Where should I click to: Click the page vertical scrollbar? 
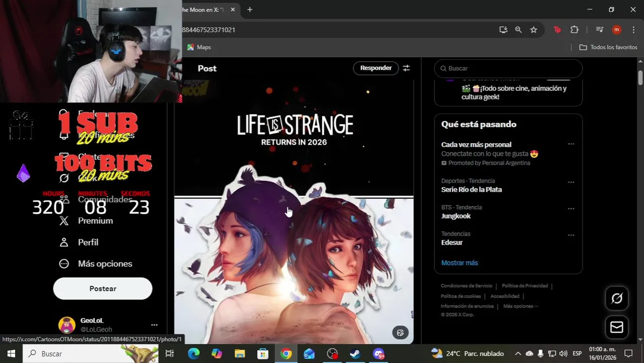(x=640, y=78)
